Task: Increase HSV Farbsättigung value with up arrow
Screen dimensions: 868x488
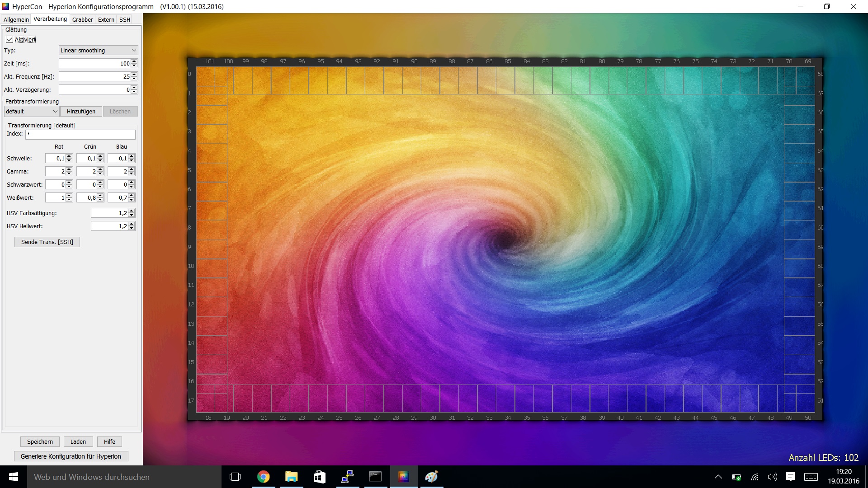Action: coord(132,211)
